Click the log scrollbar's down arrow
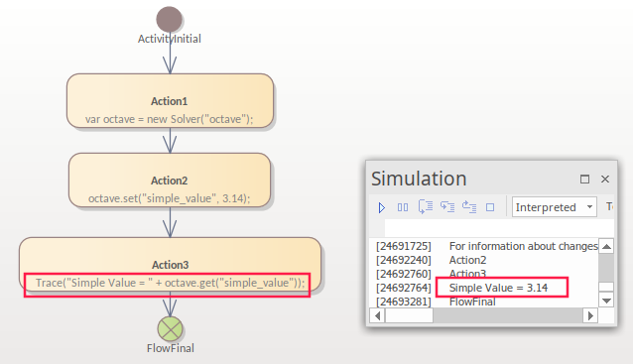The width and height of the screenshot is (633, 364). point(606,301)
